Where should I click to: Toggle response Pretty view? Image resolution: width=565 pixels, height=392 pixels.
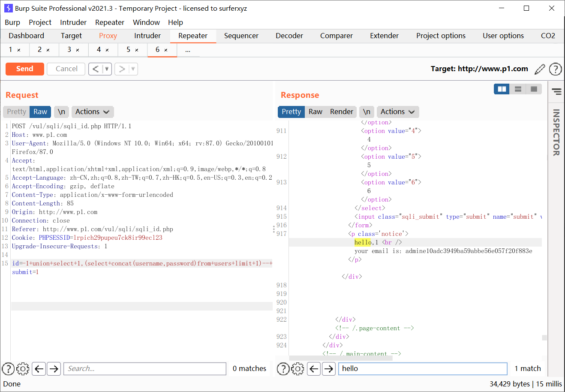(292, 112)
